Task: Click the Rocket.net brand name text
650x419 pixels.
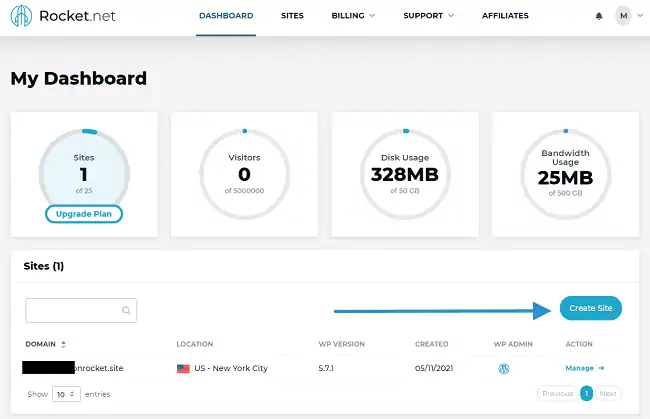Action: tap(77, 16)
